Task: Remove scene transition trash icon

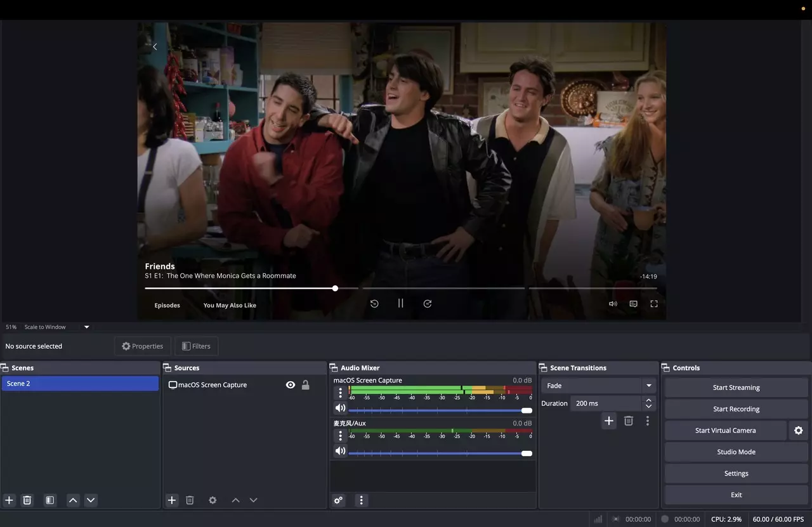Action: [x=629, y=420]
